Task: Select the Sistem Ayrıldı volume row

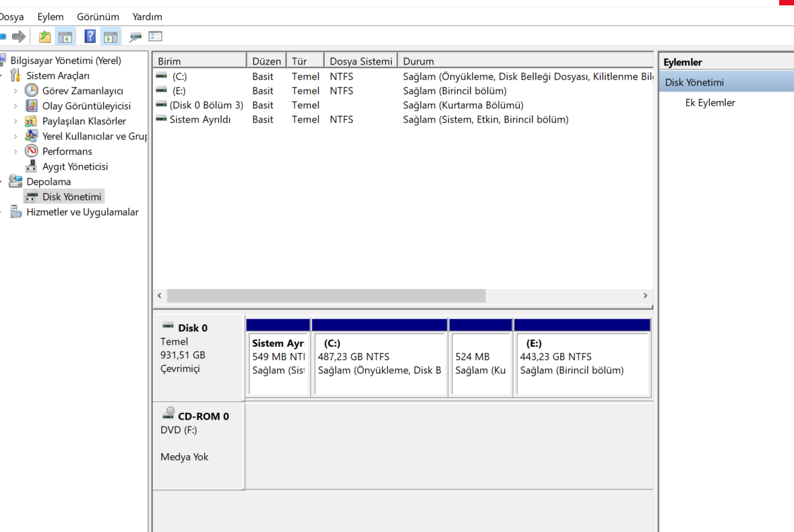Action: (200, 119)
